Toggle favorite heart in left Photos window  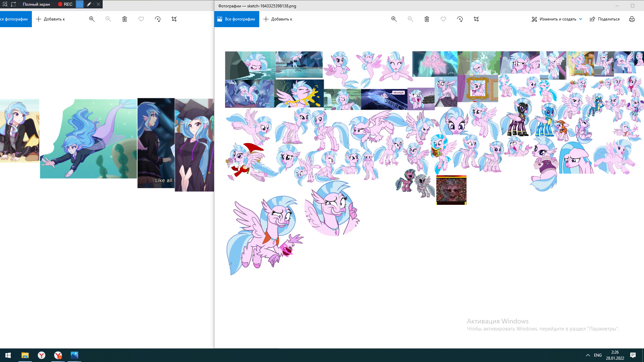[x=141, y=19]
